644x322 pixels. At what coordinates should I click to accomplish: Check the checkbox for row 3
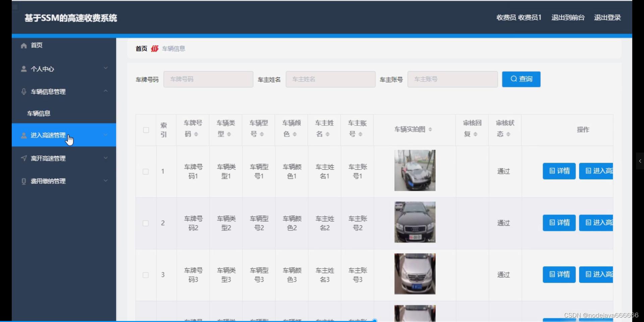pos(146,275)
